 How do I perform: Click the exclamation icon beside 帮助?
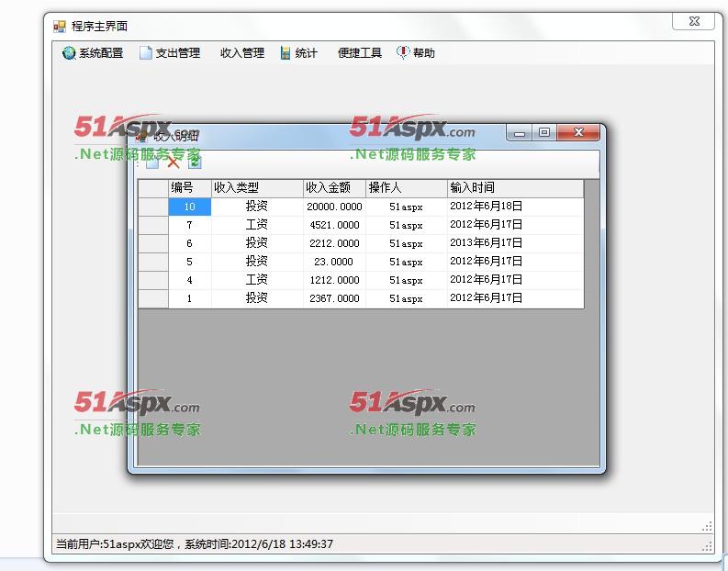402,52
